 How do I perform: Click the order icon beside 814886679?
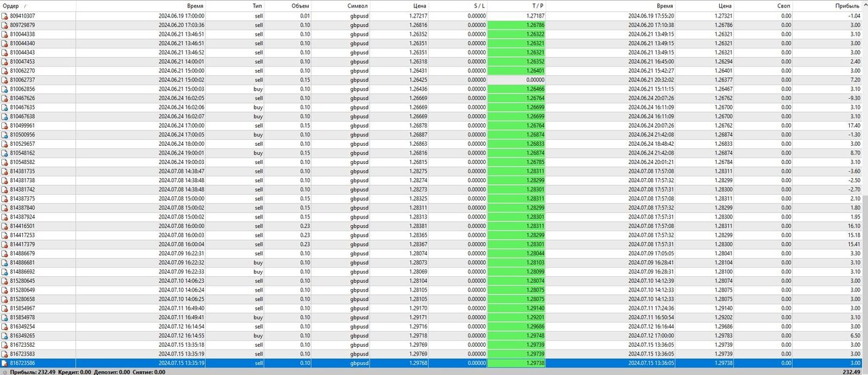[4, 253]
